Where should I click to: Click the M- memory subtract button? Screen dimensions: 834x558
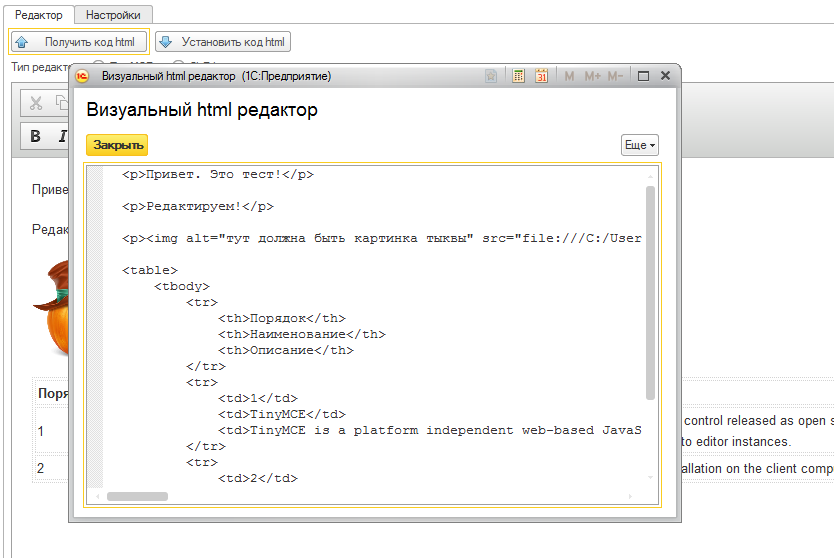click(x=615, y=76)
